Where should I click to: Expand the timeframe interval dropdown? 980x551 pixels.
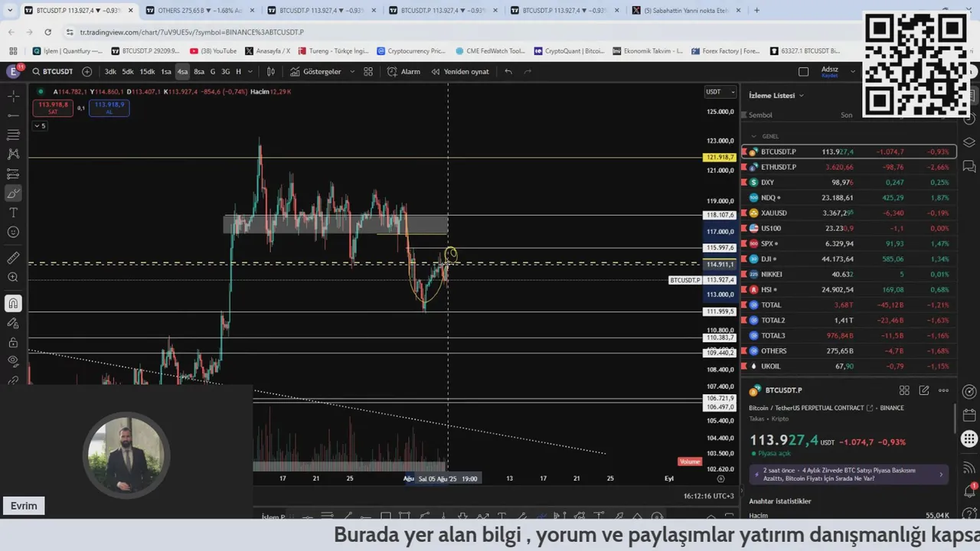[251, 71]
